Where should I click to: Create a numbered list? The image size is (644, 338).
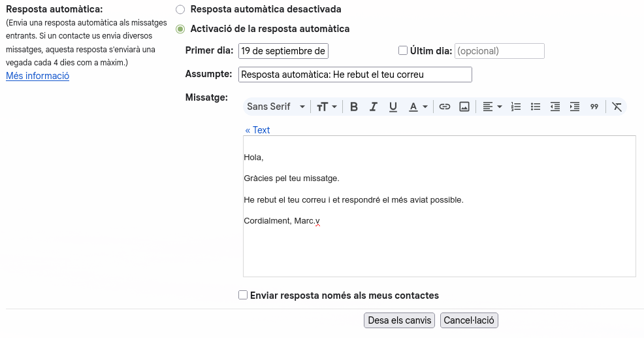pos(516,107)
